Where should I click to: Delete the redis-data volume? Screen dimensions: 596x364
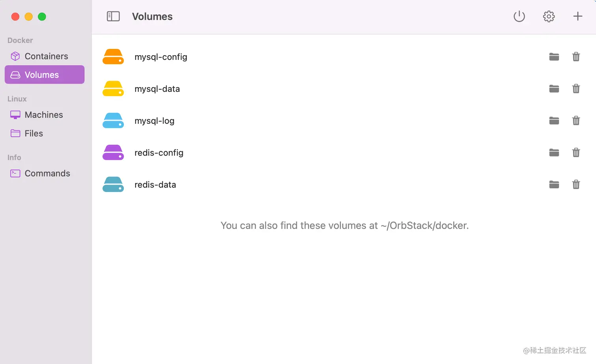click(x=576, y=184)
